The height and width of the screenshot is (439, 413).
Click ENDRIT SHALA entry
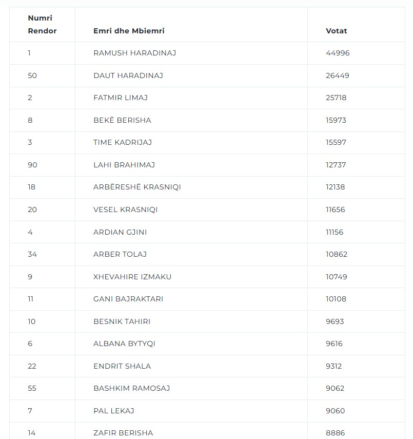pos(122,366)
